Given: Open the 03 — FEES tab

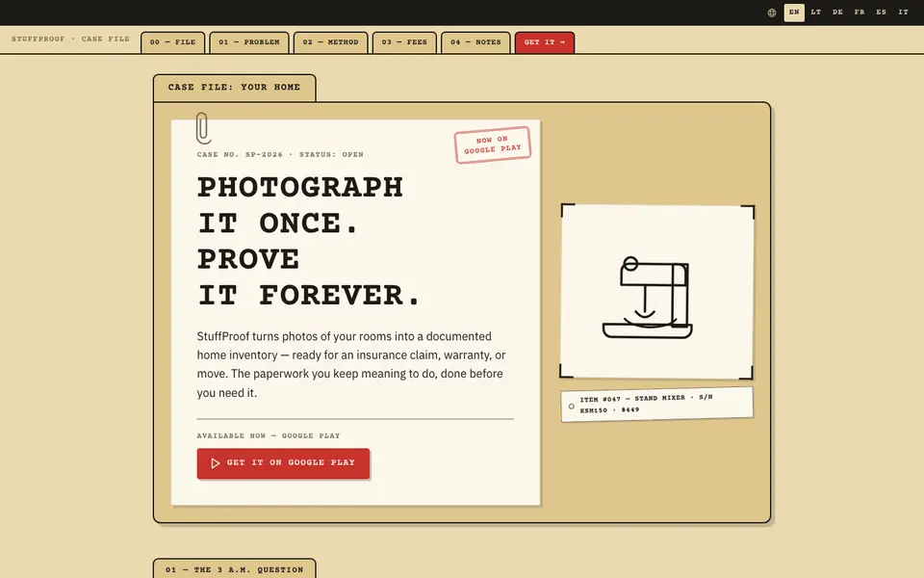Looking at the screenshot, I should 404,42.
